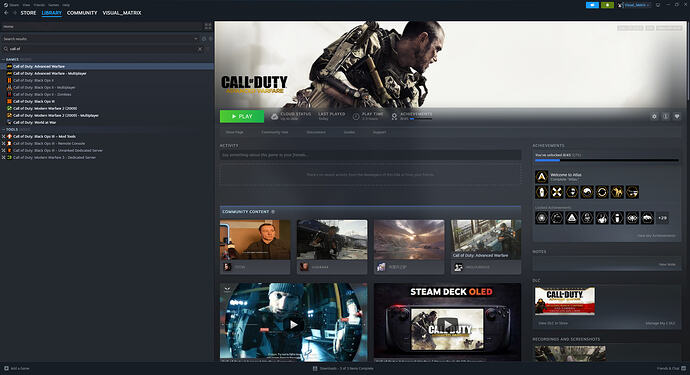Viewport: 690px width, 375px height.
Task: Select Black Ops III - Remote Console
Action: point(49,143)
